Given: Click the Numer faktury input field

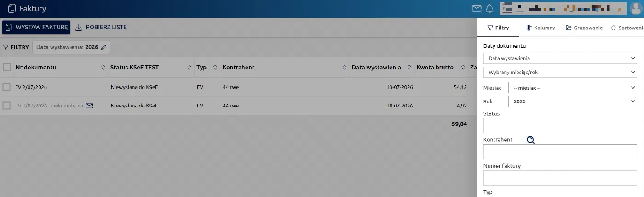Looking at the screenshot, I should click(560, 178).
